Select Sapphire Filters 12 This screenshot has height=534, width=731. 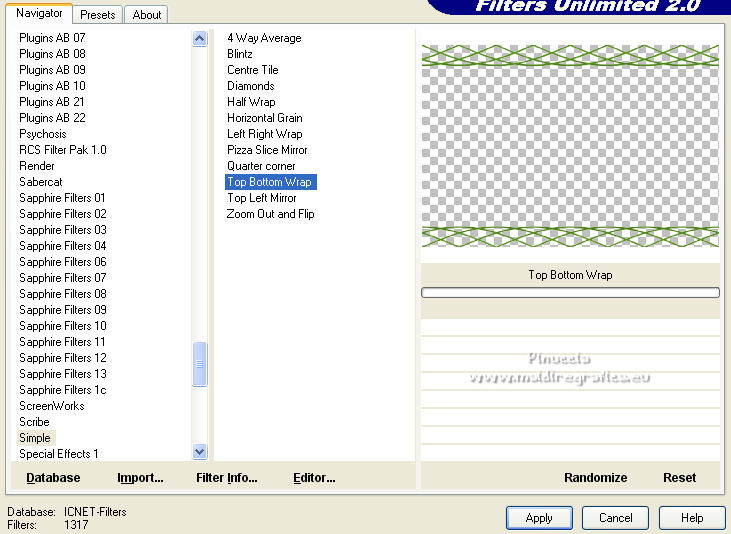click(62, 358)
